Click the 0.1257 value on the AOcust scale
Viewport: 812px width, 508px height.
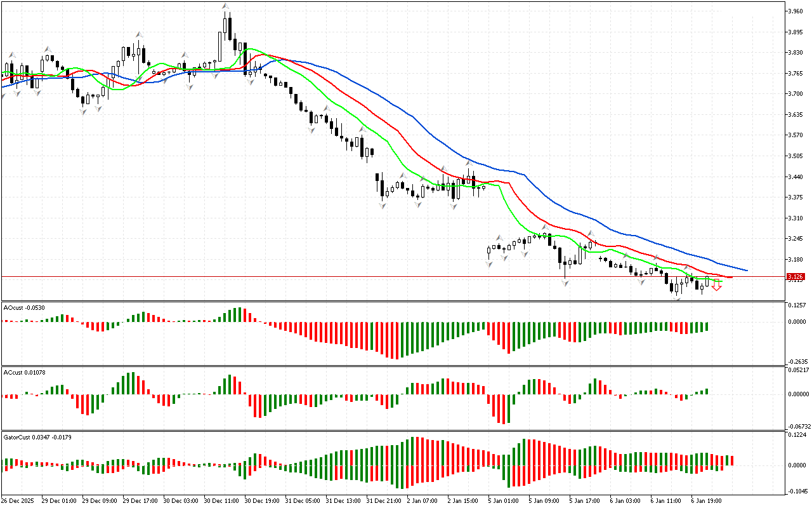pyautogui.click(x=796, y=305)
